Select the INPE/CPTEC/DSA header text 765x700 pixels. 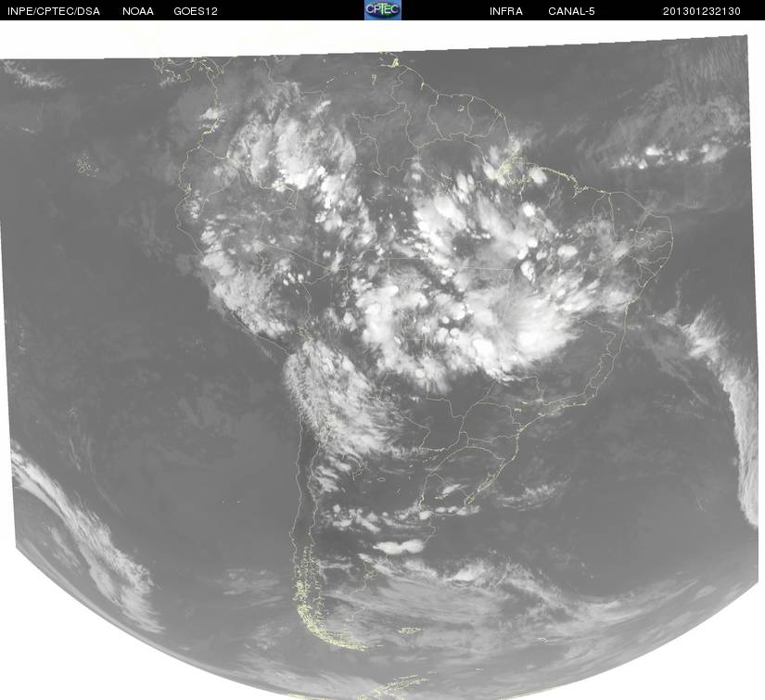54,11
